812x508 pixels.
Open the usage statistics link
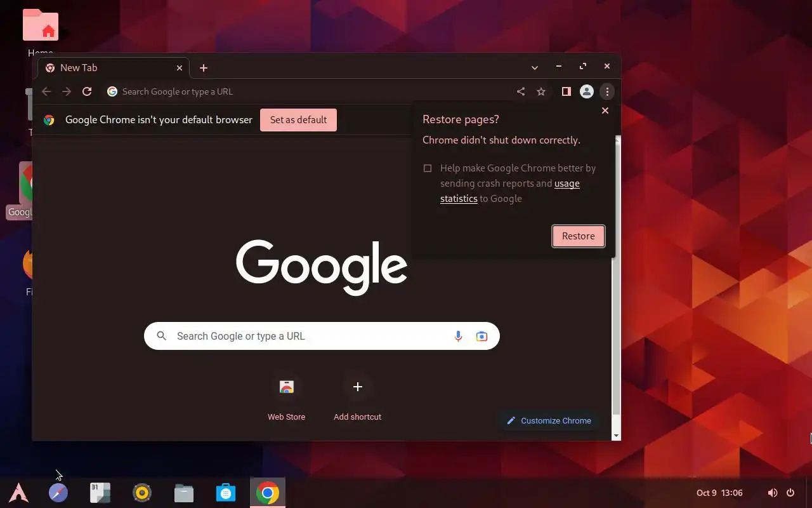coord(510,191)
